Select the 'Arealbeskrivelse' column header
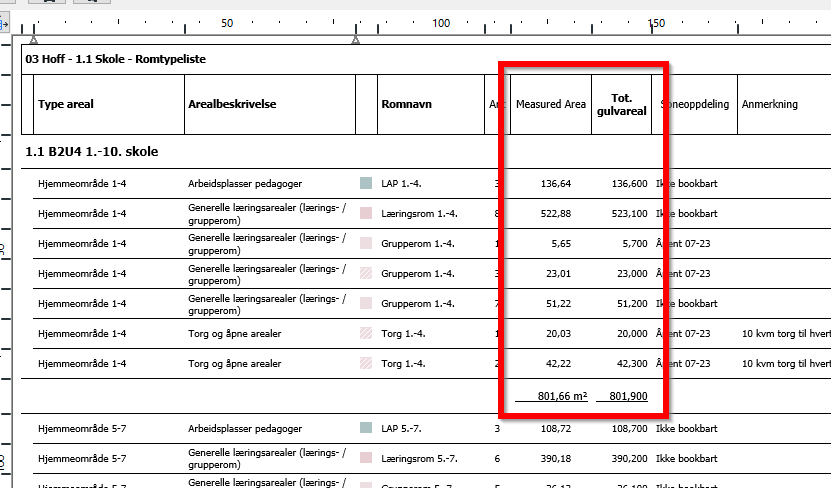Viewport: 831px width, 488px height. pyautogui.click(x=232, y=104)
